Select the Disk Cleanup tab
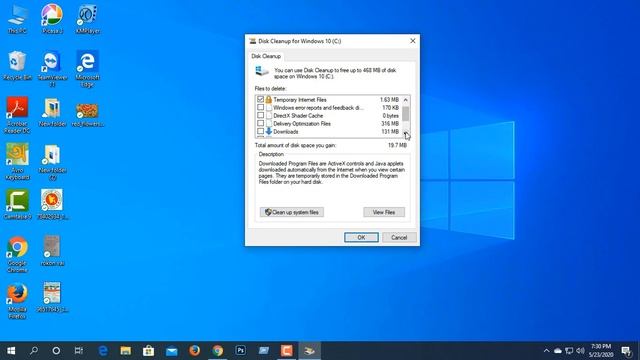 pos(266,56)
